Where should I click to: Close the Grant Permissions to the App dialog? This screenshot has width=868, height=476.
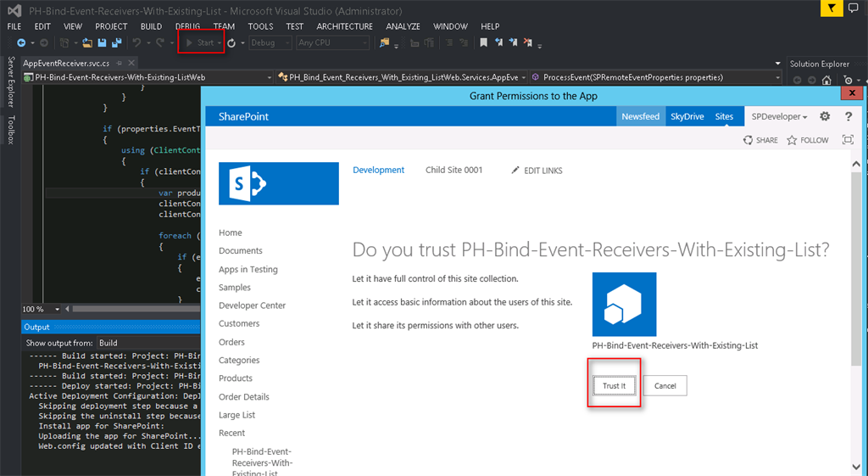pyautogui.click(x=853, y=93)
